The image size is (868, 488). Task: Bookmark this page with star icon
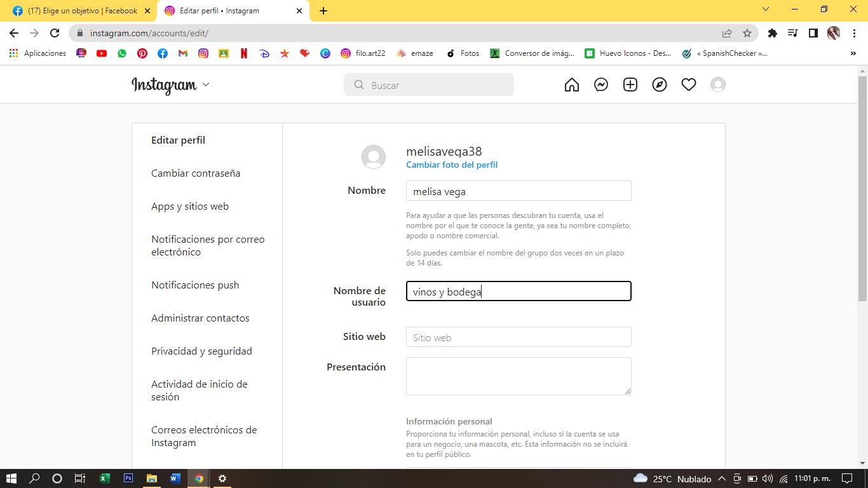pos(747,33)
